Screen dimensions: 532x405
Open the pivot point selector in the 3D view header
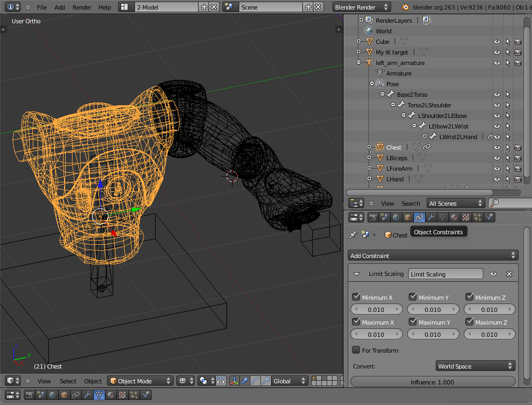pyautogui.click(x=206, y=381)
